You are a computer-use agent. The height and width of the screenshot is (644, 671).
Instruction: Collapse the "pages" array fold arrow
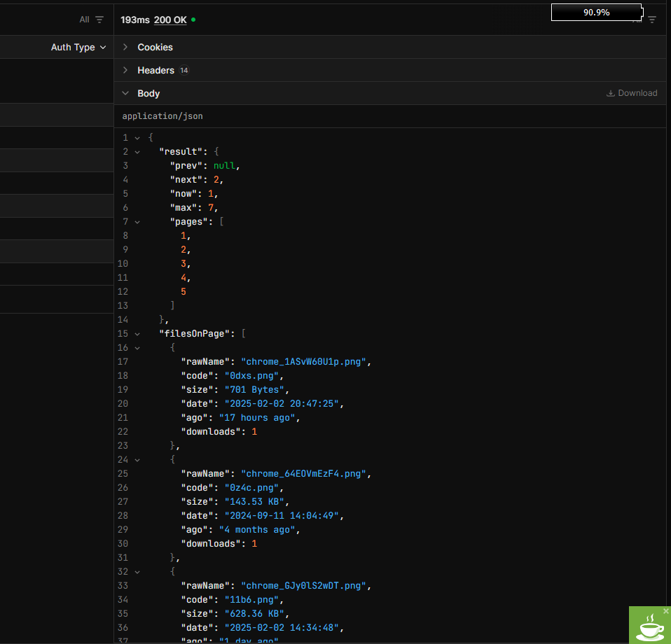(137, 222)
